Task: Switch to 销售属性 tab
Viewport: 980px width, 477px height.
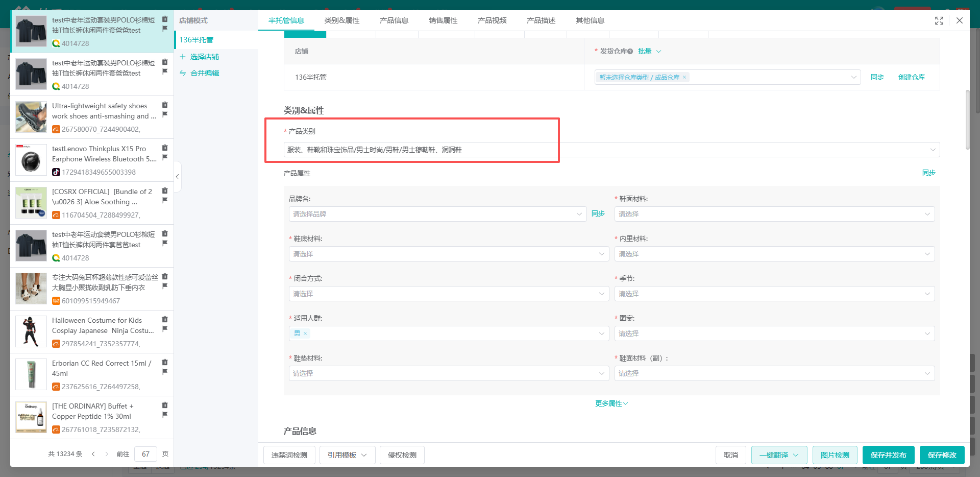Action: click(x=443, y=20)
